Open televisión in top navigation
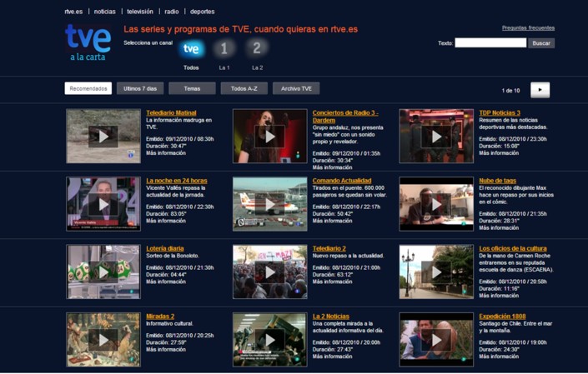Viewport: 588px width, 374px height. 140,12
